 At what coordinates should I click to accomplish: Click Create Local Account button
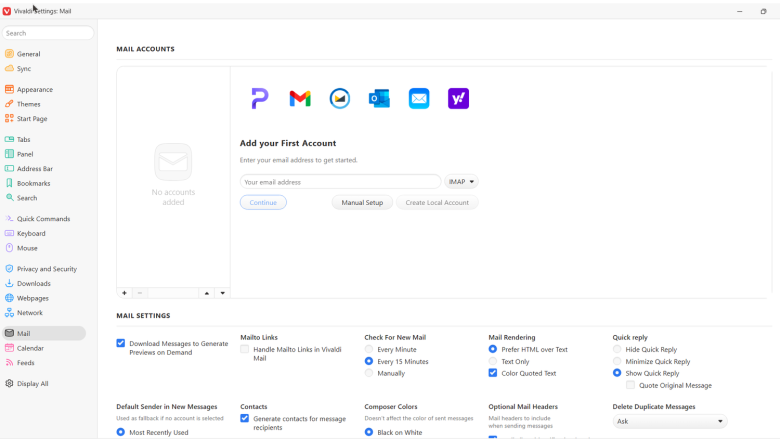(x=436, y=202)
